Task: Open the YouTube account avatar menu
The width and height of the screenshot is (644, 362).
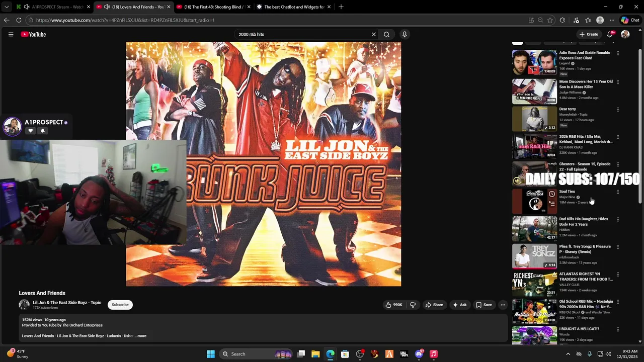Action: pos(625,34)
